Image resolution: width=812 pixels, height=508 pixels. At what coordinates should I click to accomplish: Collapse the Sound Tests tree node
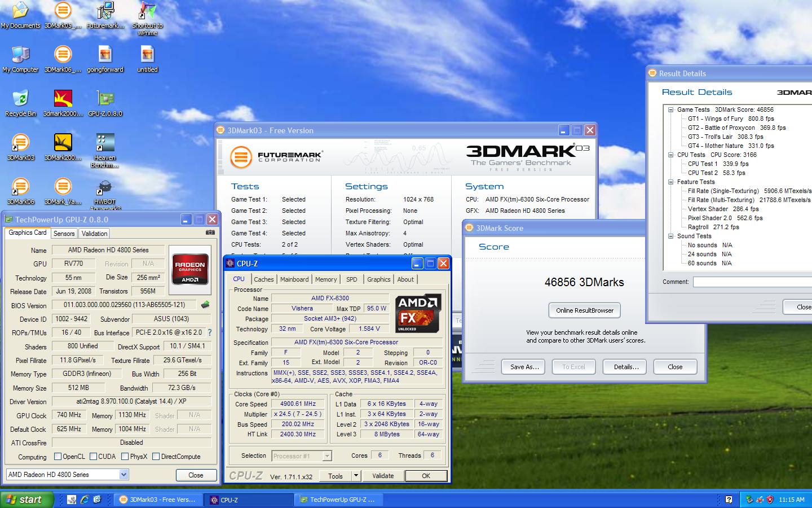(670, 237)
